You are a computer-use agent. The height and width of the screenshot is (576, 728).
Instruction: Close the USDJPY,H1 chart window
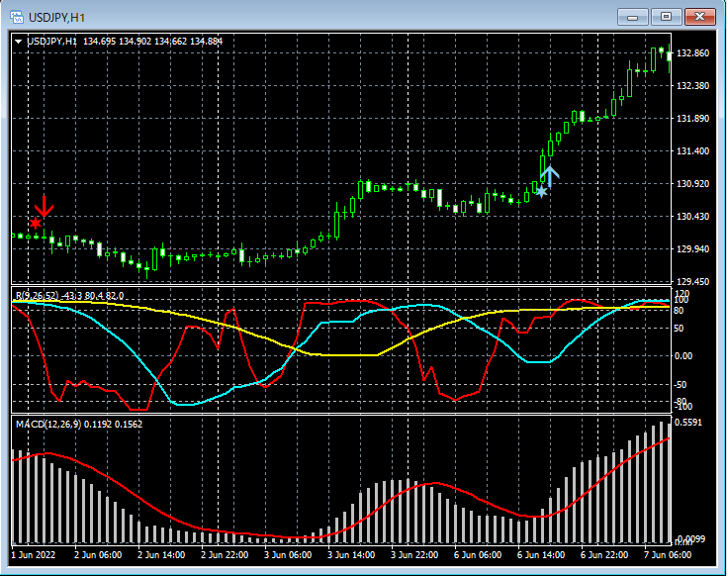tap(699, 17)
